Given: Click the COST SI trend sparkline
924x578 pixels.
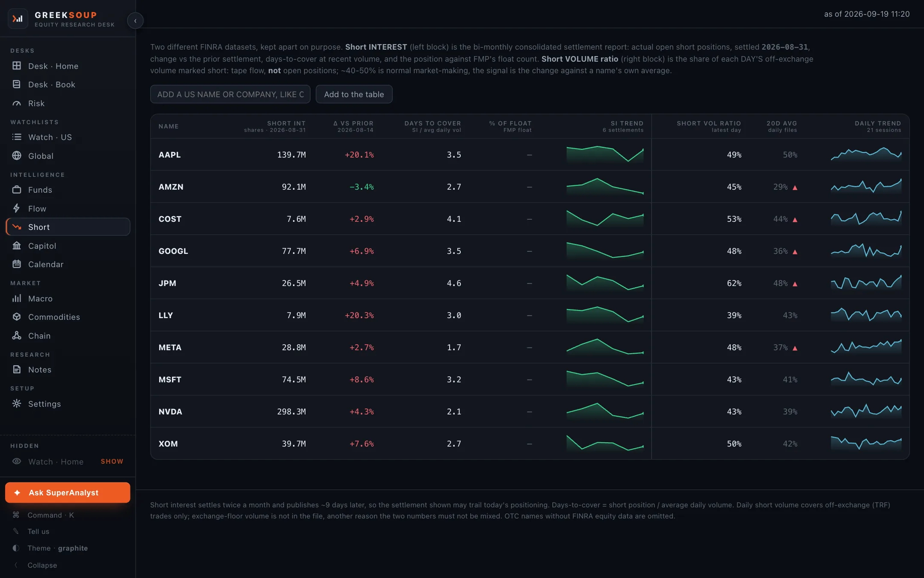Looking at the screenshot, I should (605, 219).
